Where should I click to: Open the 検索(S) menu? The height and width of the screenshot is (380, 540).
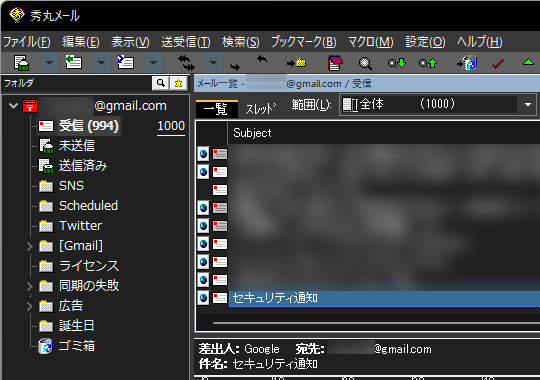pos(241,42)
